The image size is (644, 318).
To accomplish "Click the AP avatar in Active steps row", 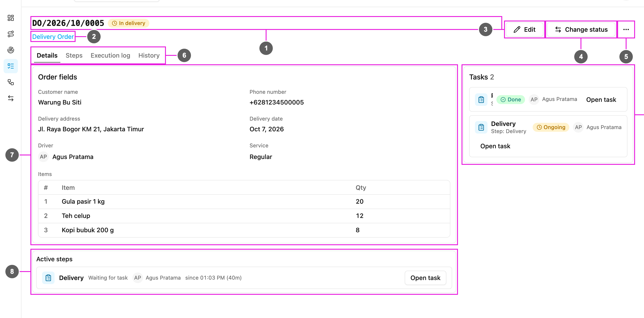I will pyautogui.click(x=138, y=278).
